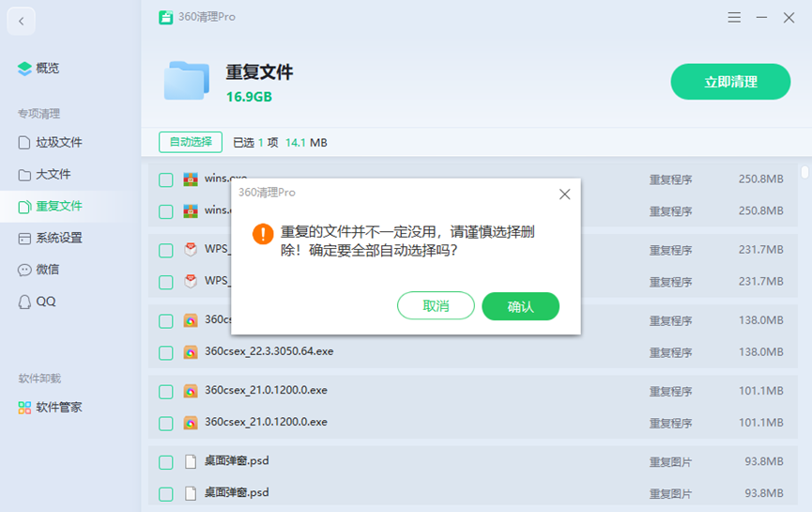Click the 已选 1 项 14.1 MB summary
This screenshot has height=512, width=812.
point(280,143)
